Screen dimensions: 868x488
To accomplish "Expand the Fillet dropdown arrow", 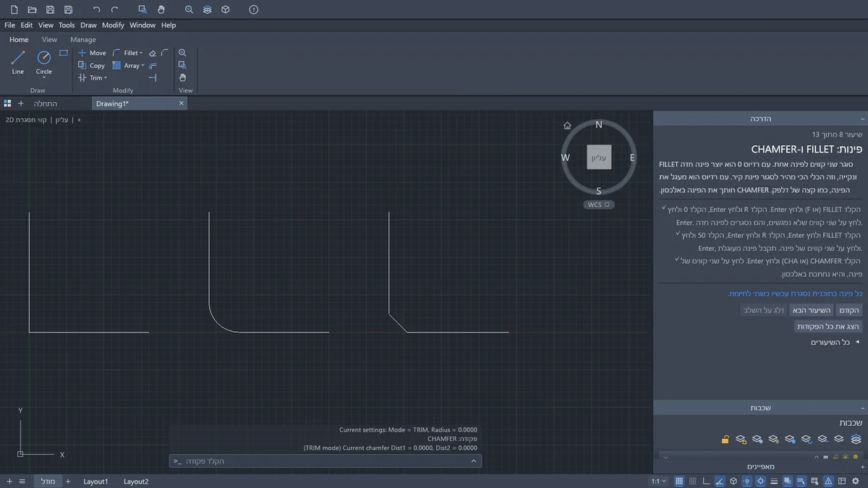I will (x=141, y=53).
